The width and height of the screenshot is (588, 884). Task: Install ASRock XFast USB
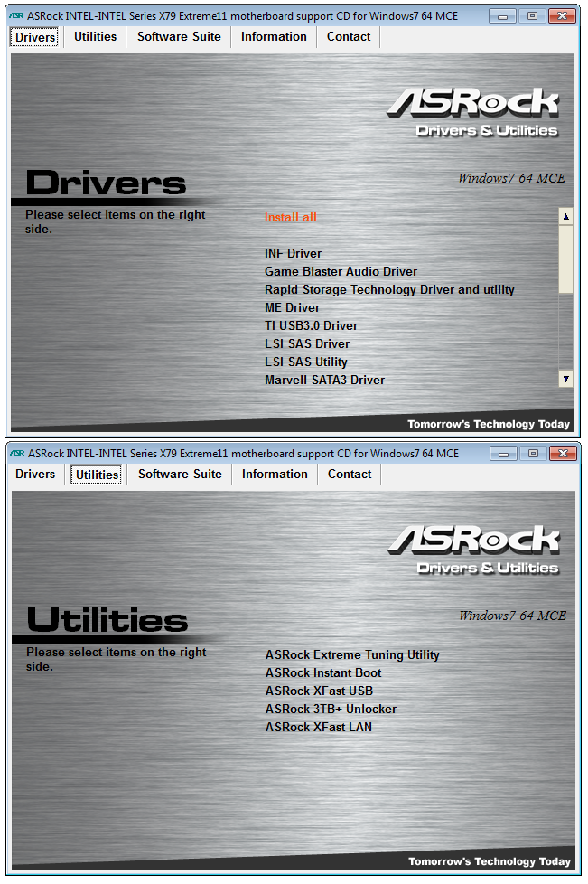point(319,691)
